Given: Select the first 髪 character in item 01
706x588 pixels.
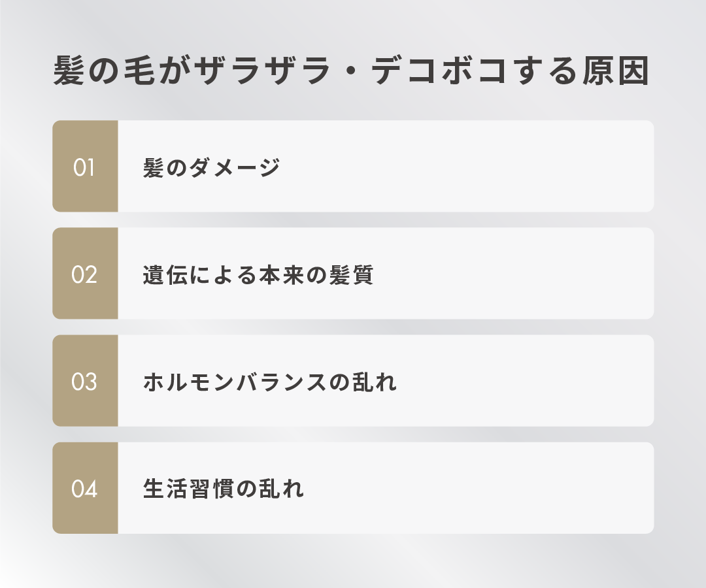Looking at the screenshot, I should 154,168.
